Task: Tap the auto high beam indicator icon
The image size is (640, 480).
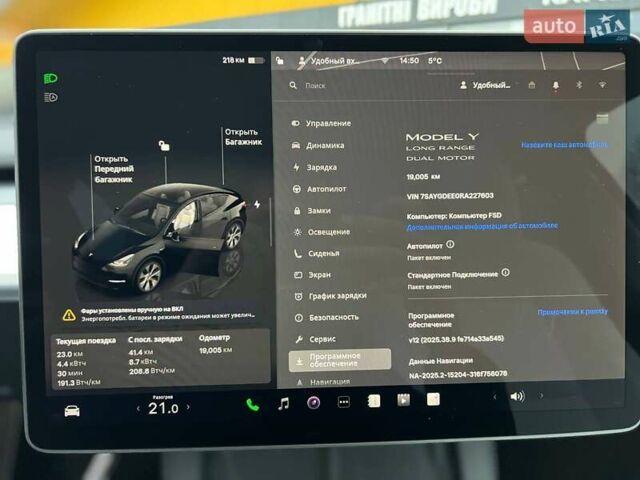Action: [51, 98]
